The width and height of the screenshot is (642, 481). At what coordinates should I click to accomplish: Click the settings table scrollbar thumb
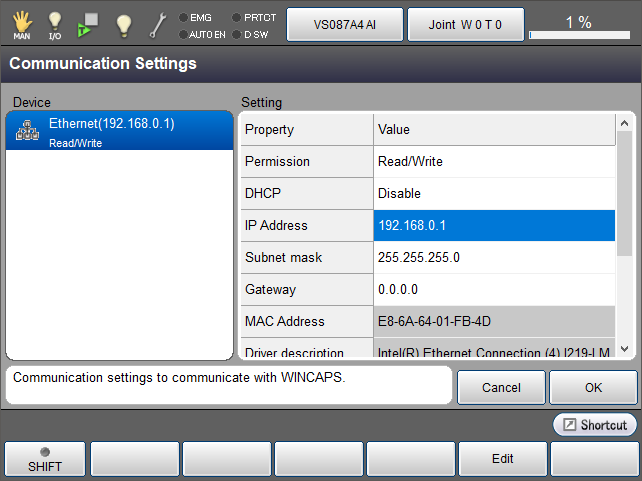click(624, 193)
